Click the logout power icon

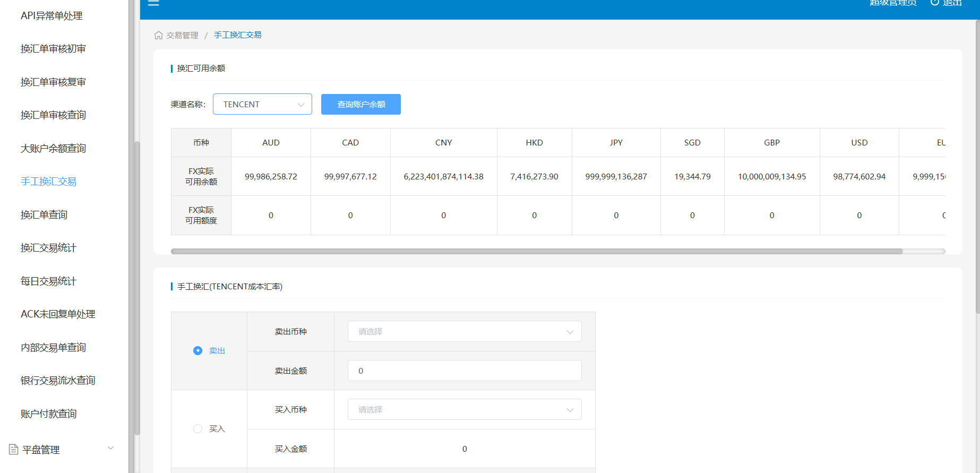click(935, 3)
